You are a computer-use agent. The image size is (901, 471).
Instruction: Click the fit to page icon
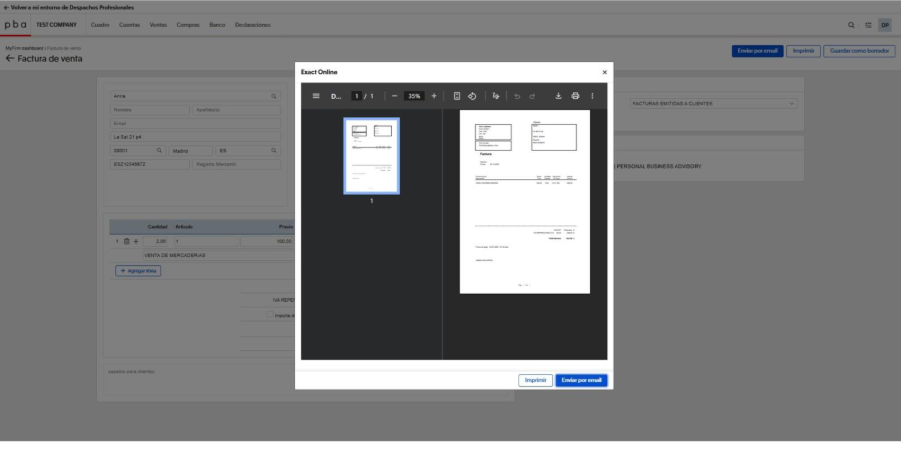coord(457,96)
